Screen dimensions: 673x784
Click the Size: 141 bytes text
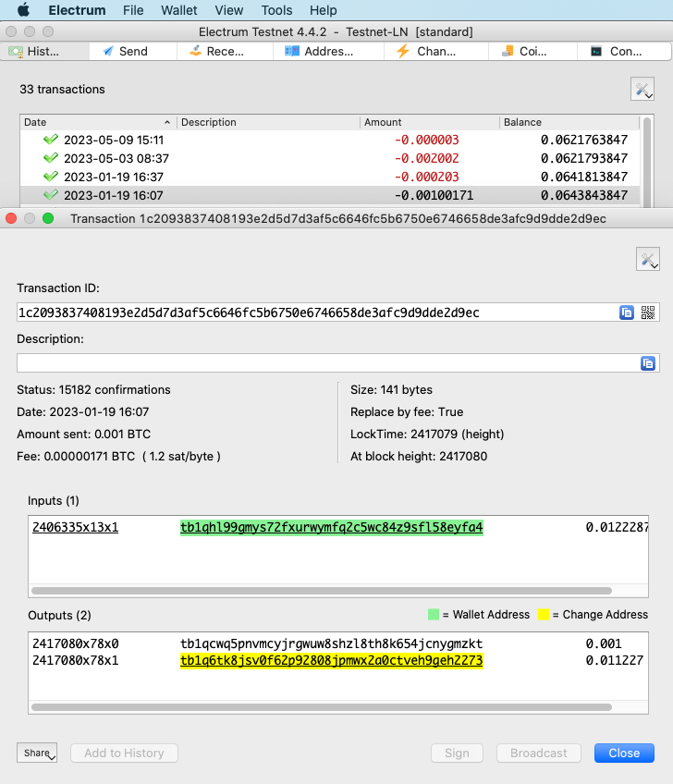(391, 390)
